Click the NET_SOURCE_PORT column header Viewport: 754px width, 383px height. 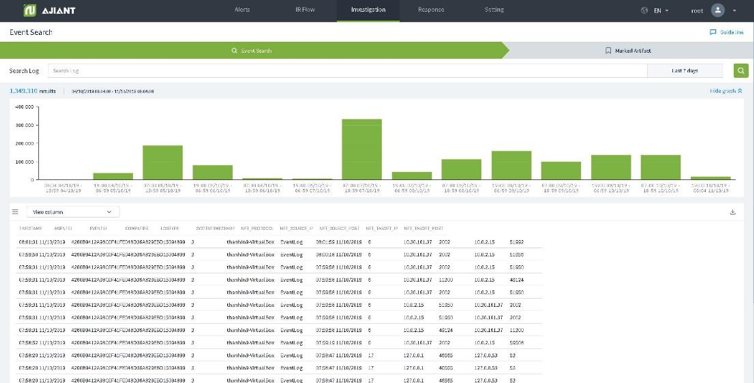[x=338, y=229]
